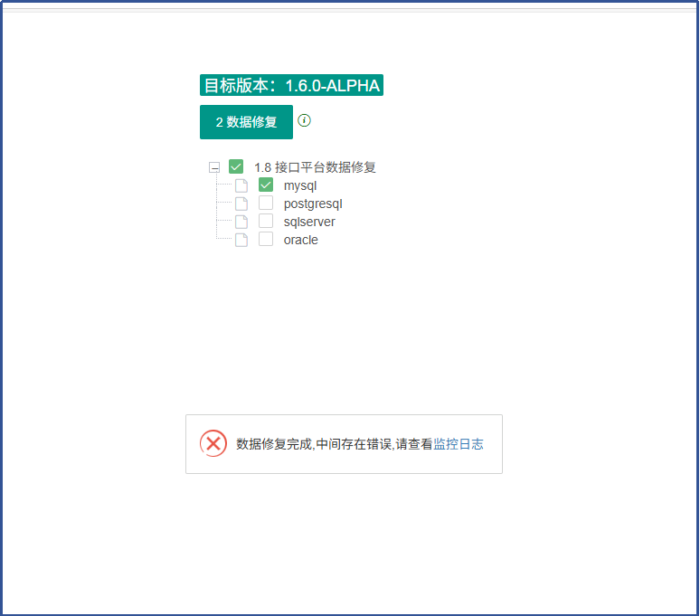Select the postgresql tree item label
This screenshot has height=616, width=700.
point(313,204)
